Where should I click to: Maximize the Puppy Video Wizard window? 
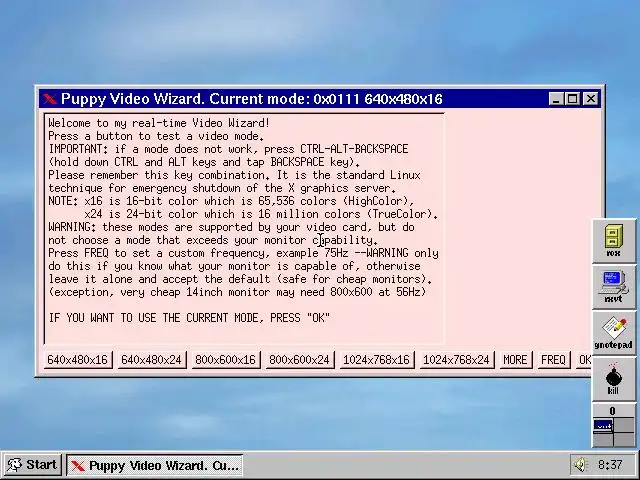click(573, 99)
